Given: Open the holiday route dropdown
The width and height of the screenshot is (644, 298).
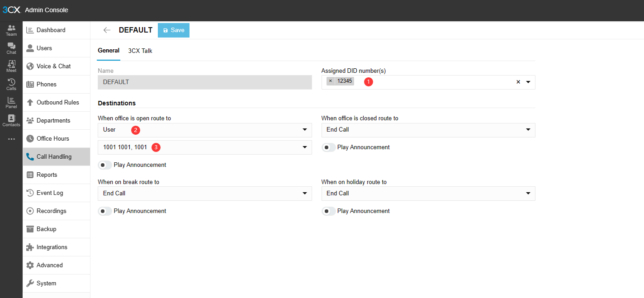Looking at the screenshot, I should pyautogui.click(x=428, y=194).
